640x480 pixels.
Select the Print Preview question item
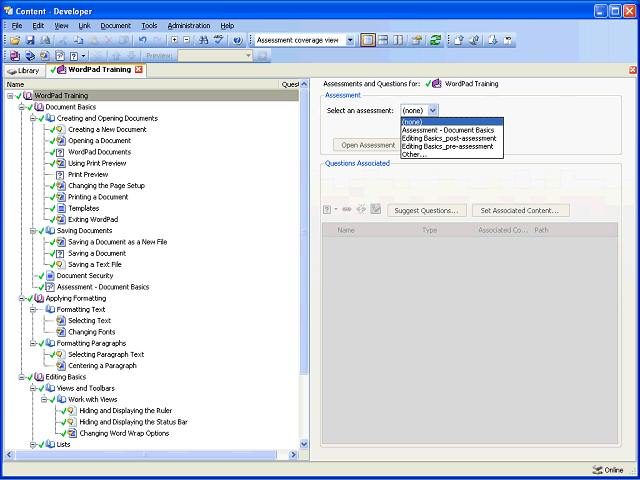click(88, 174)
